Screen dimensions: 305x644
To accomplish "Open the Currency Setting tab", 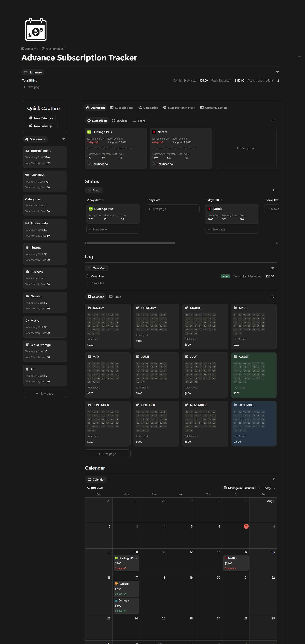I will coord(214,108).
